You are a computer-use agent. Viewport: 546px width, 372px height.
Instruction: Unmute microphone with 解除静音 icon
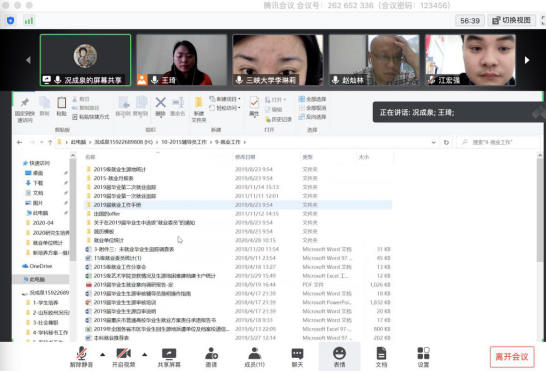coord(81,357)
